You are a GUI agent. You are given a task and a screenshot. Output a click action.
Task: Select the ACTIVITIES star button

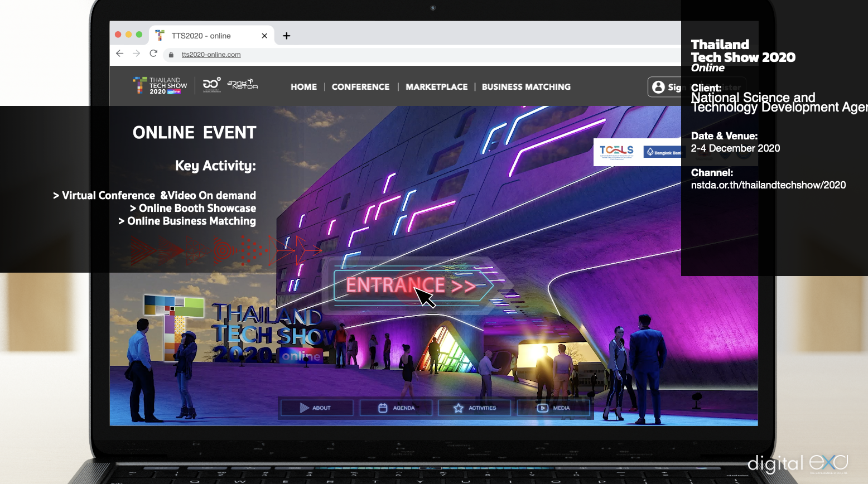coord(475,408)
